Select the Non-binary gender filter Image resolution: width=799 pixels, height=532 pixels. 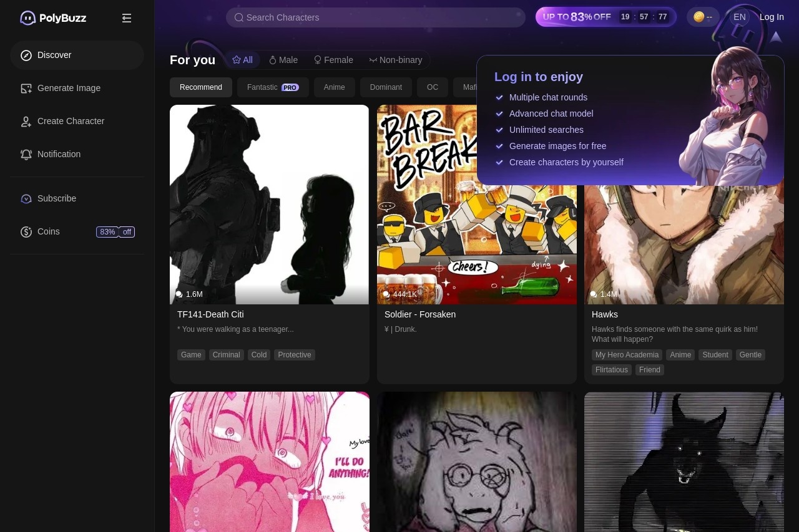pos(396,60)
